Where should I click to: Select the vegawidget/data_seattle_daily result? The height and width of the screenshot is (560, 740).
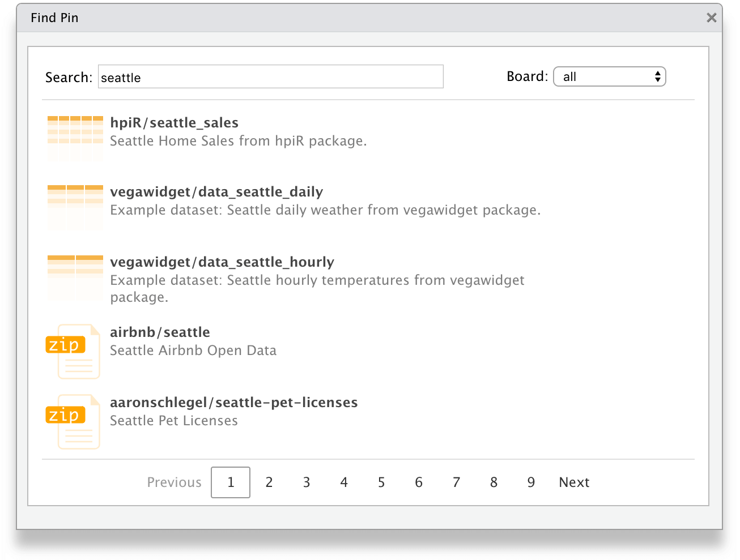point(216,192)
